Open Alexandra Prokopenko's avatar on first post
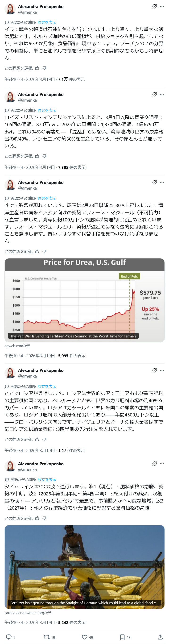169x644 pixels. click(x=10, y=9)
